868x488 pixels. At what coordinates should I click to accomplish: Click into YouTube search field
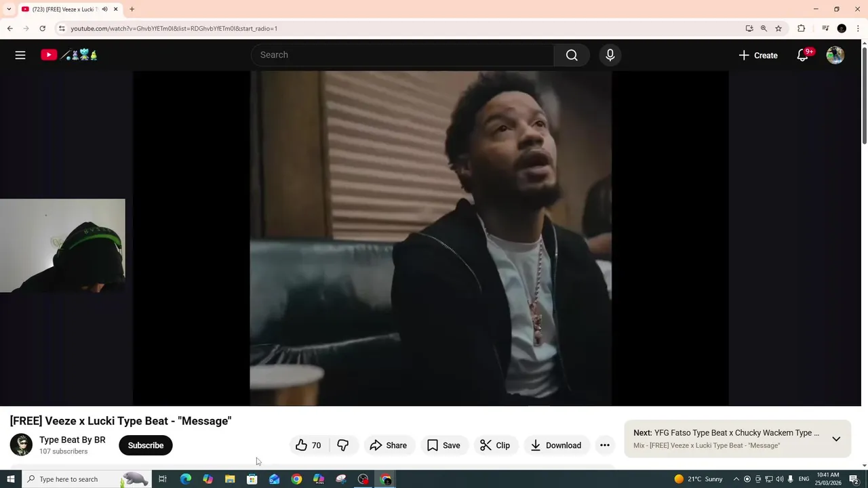(403, 55)
